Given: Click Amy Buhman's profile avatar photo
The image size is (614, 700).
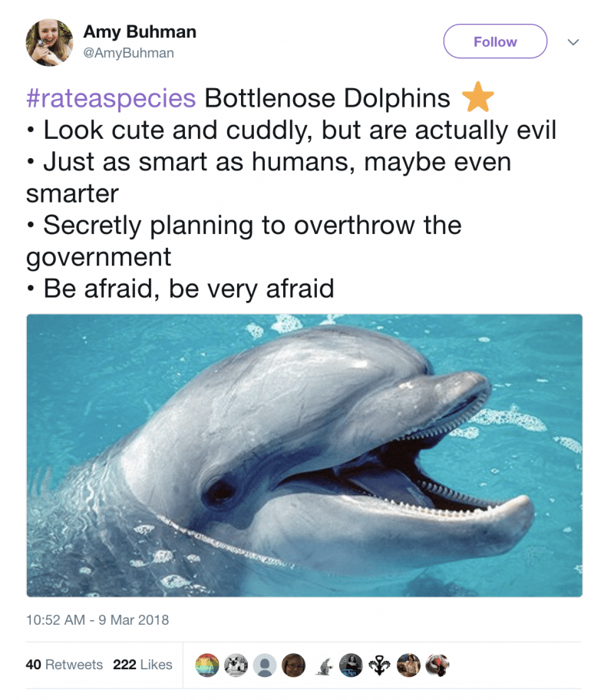Looking at the screenshot, I should (49, 42).
